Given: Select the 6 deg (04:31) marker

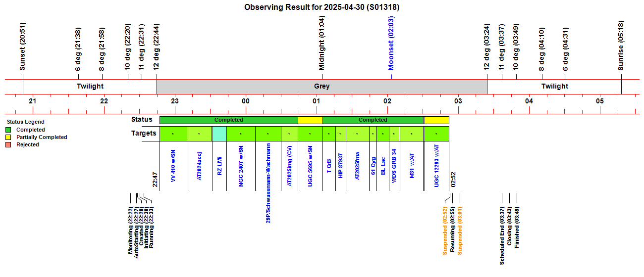Looking at the screenshot, I should click(x=565, y=49).
